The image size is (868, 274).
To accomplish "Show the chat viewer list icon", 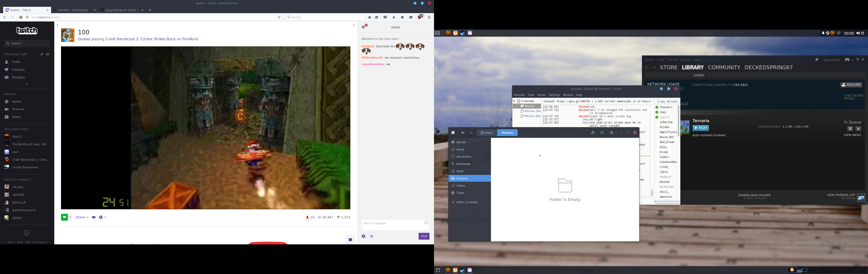I will [x=372, y=236].
